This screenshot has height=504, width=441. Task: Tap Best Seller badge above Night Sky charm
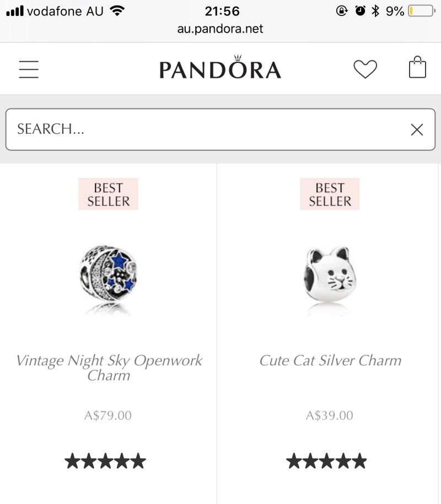[108, 194]
